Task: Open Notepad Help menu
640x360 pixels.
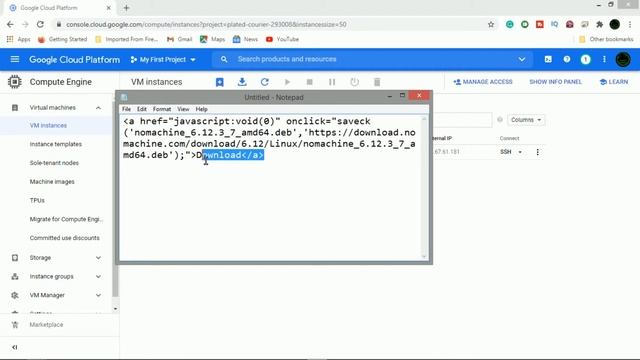Action: [202, 109]
